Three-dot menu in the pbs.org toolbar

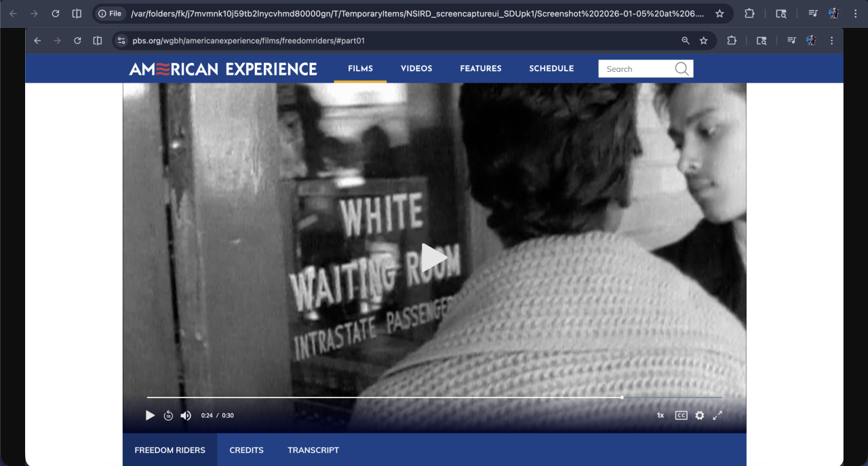coord(831,41)
